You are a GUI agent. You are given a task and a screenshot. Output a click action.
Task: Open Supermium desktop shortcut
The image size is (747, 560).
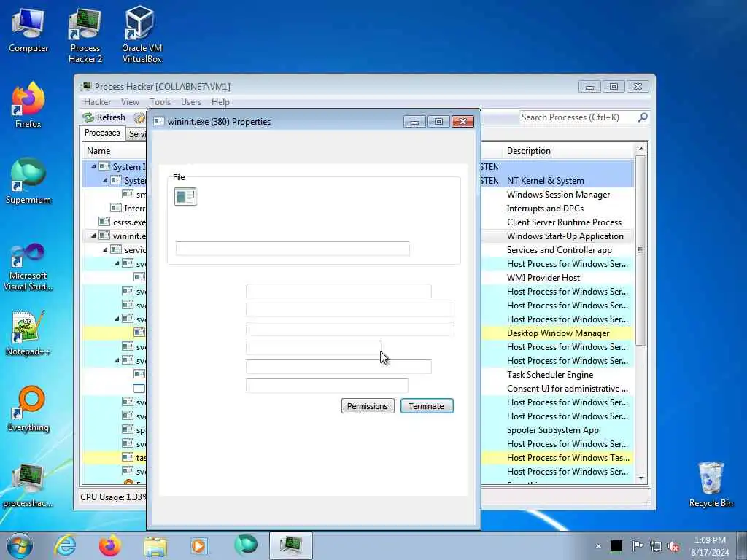tap(28, 181)
